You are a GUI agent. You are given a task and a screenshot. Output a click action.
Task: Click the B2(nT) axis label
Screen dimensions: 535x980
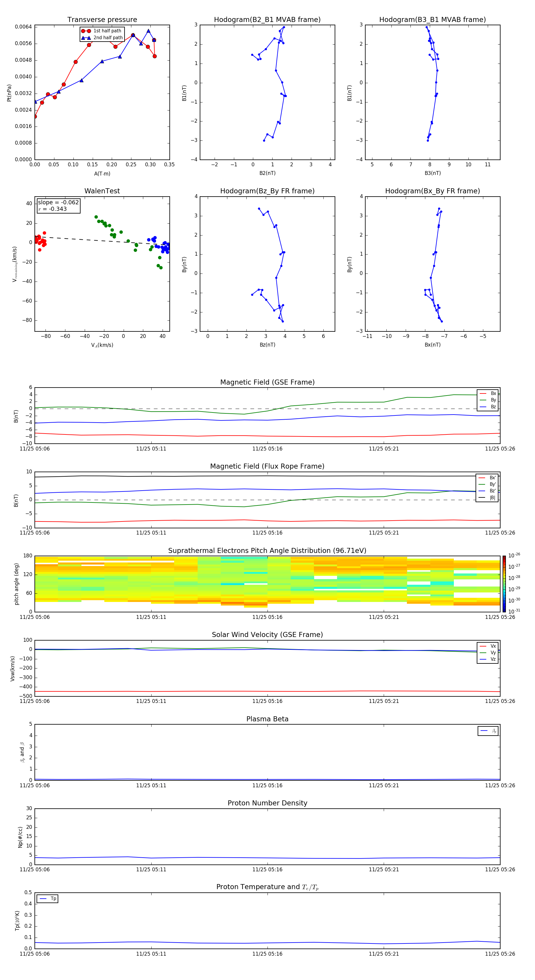(267, 173)
